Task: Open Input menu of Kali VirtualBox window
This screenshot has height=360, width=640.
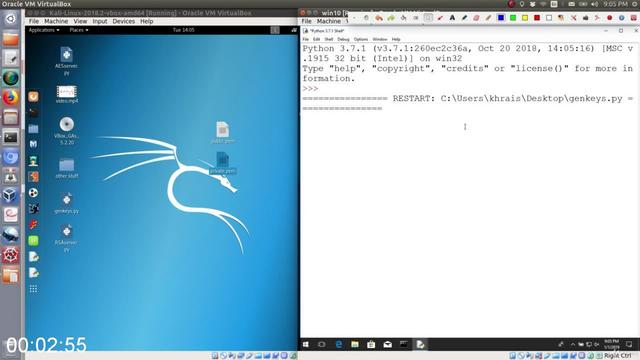Action: (100, 21)
